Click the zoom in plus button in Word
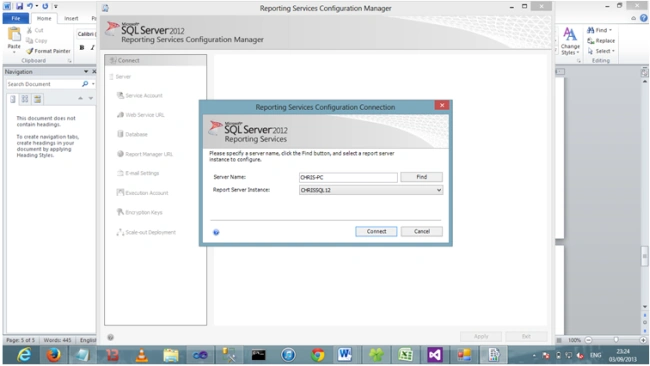This screenshot has width=650, height=366. click(x=643, y=340)
